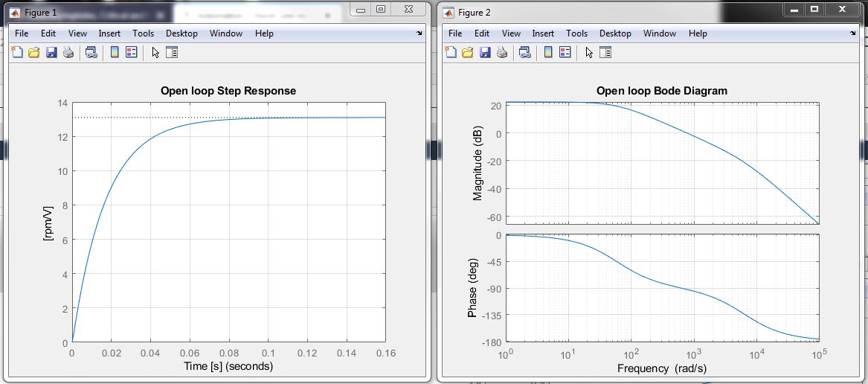
Task: Click Link Plot icon in Figure 1
Action: click(91, 53)
